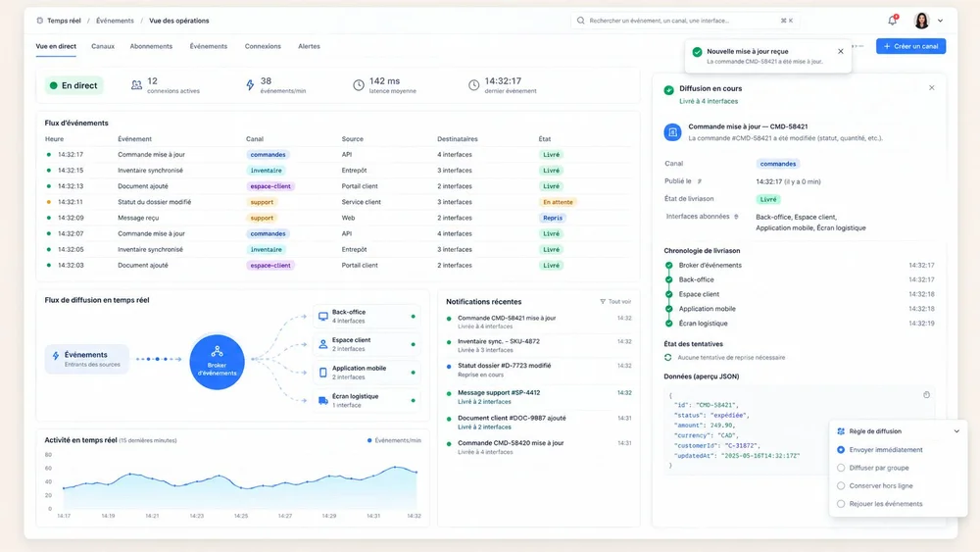980x552 pixels.
Task: Click the Événements sources lightning icon
Action: 56,356
